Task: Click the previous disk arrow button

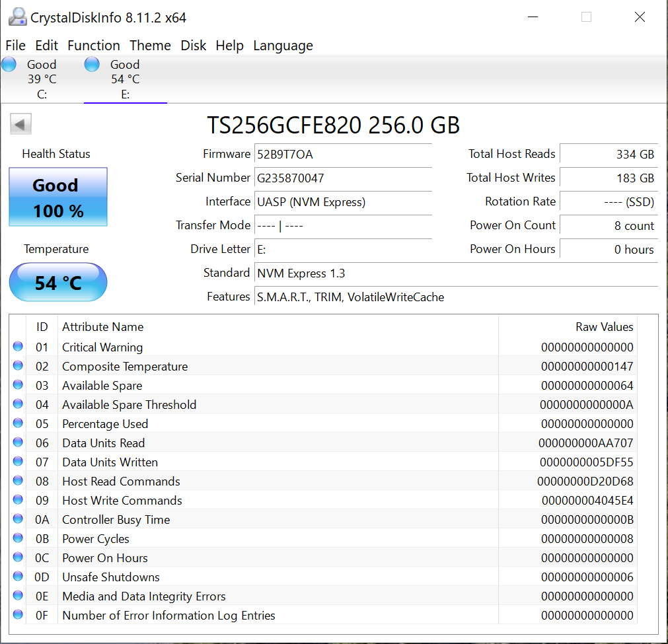Action: pyautogui.click(x=21, y=124)
